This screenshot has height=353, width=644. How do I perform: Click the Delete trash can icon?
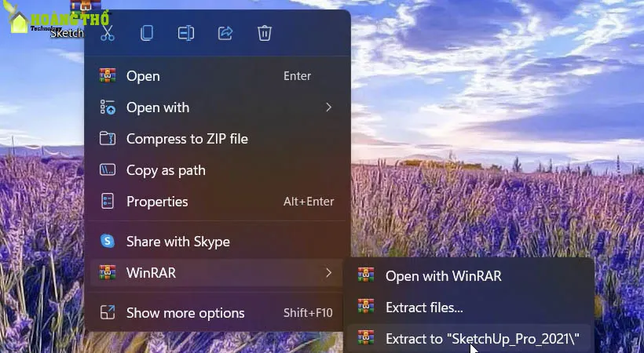pyautogui.click(x=265, y=33)
